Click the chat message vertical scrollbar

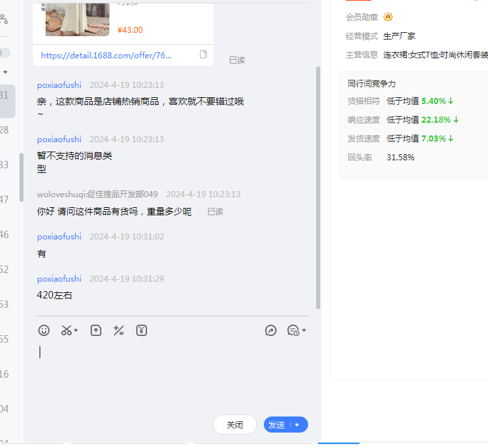(x=318, y=188)
